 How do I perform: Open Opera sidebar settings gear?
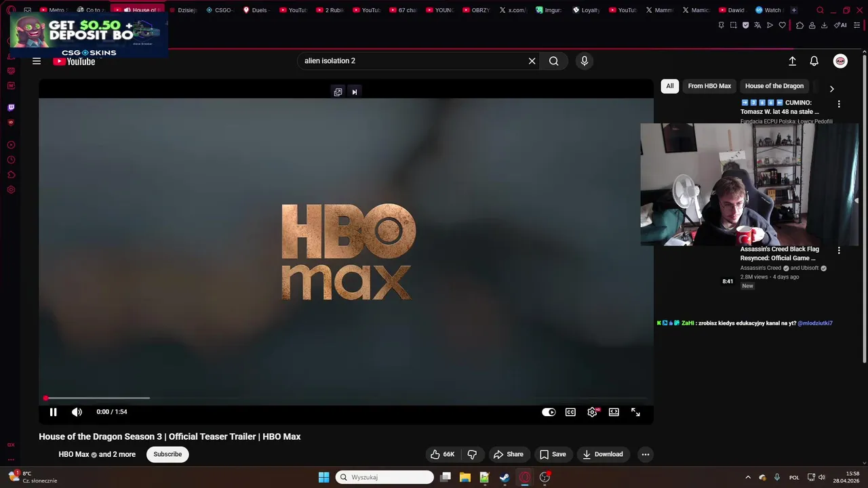click(x=11, y=190)
